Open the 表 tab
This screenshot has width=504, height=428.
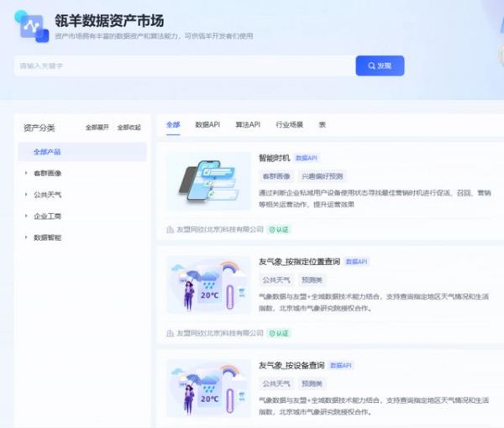point(322,124)
